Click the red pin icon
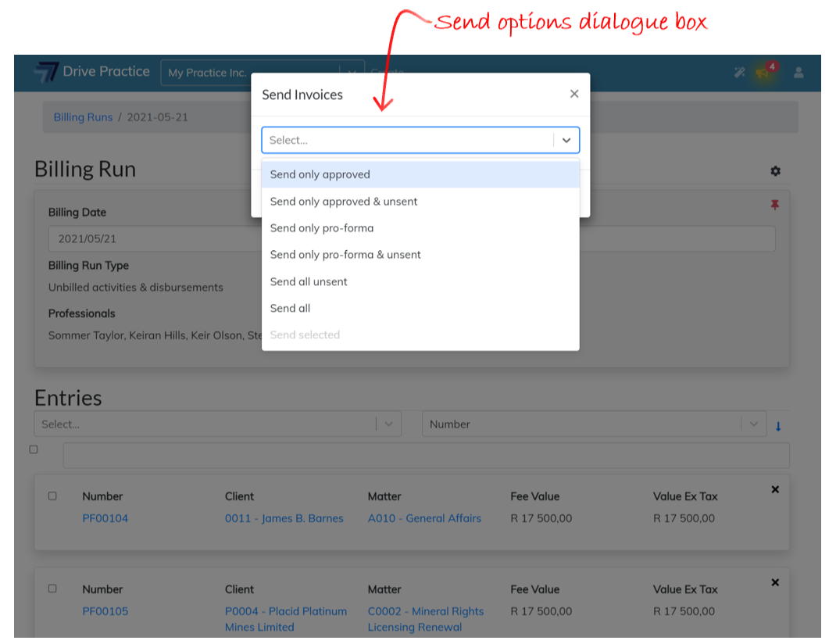Screen dimensions: 836x644 point(775,205)
